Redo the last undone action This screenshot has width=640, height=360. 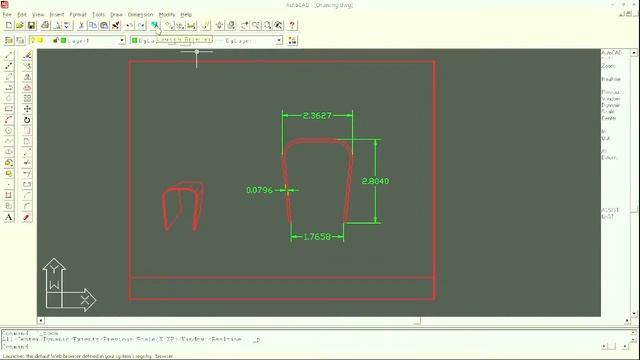coord(141,26)
